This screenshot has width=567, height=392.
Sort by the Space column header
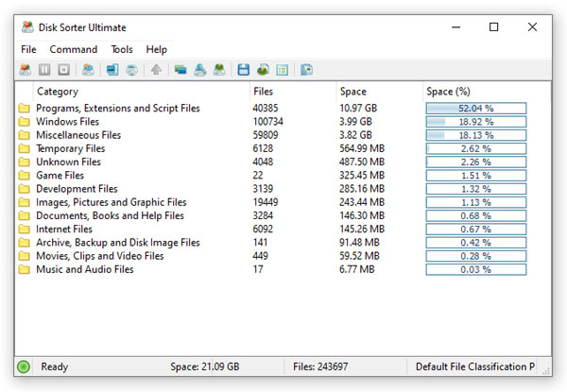click(x=379, y=92)
